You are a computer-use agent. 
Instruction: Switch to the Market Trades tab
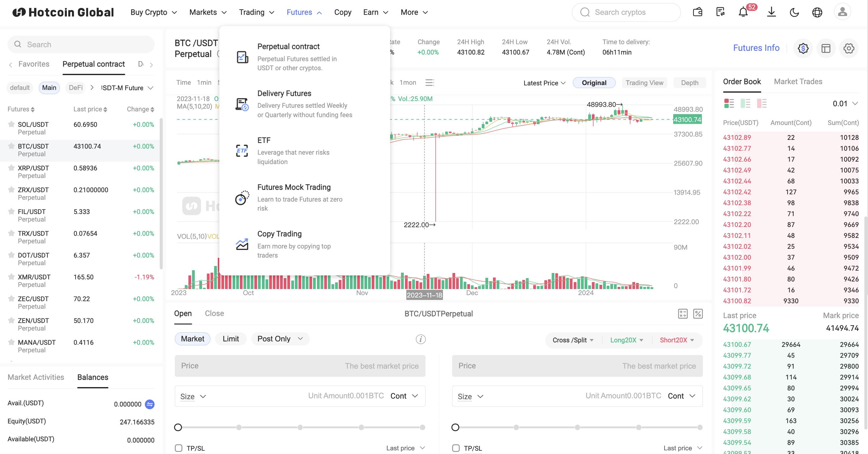point(798,82)
